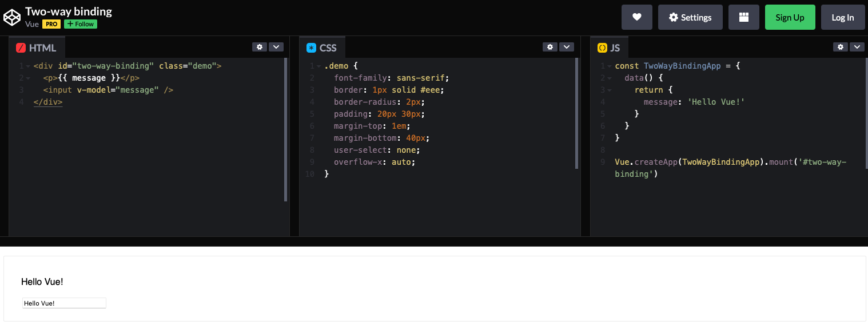Click 'TwoWayBindingApp' in JS line 1
The height and width of the screenshot is (325, 868).
[x=682, y=66]
